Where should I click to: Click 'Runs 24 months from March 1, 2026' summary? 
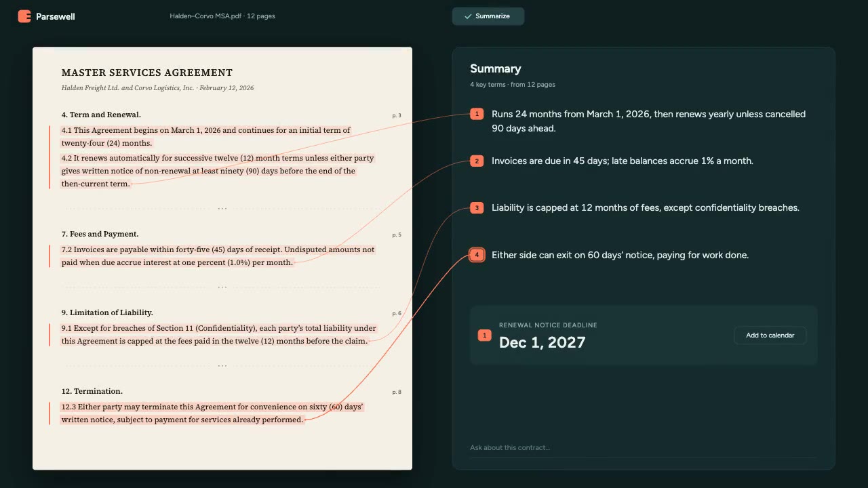pos(648,121)
